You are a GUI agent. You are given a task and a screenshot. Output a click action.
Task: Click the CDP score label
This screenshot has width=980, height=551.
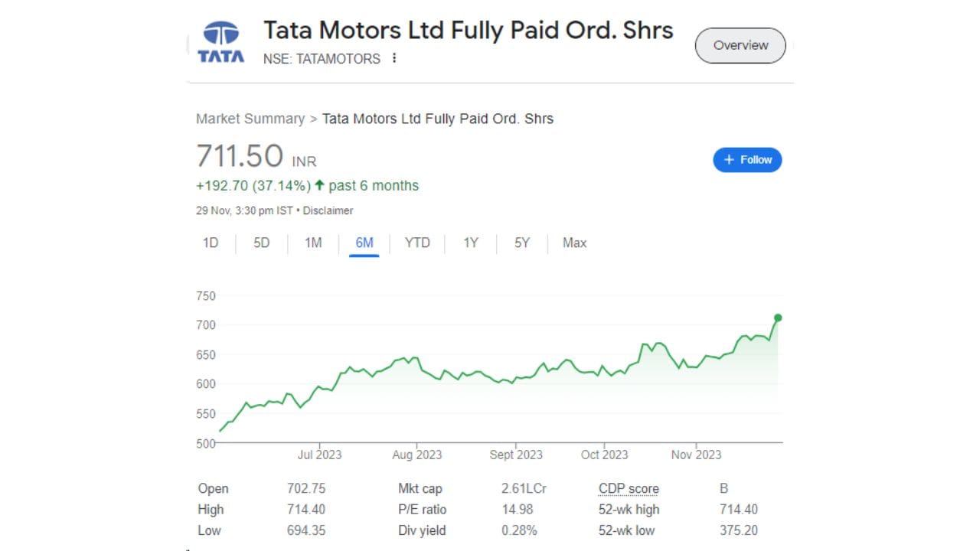[629, 489]
